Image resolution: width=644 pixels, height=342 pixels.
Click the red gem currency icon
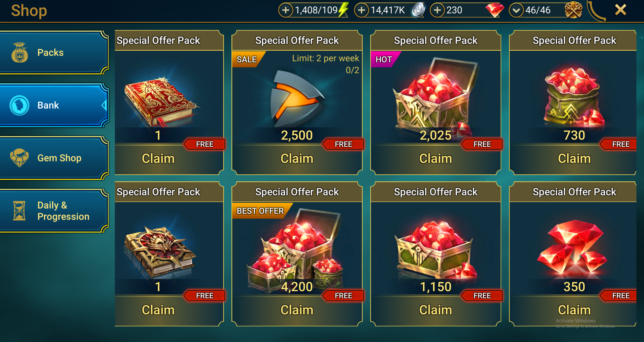495,10
